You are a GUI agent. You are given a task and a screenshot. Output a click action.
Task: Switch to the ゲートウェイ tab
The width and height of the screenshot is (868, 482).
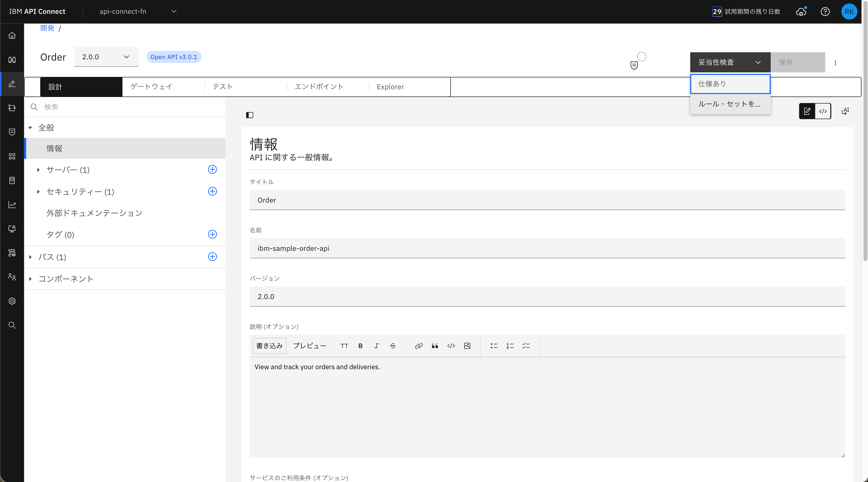pos(151,87)
